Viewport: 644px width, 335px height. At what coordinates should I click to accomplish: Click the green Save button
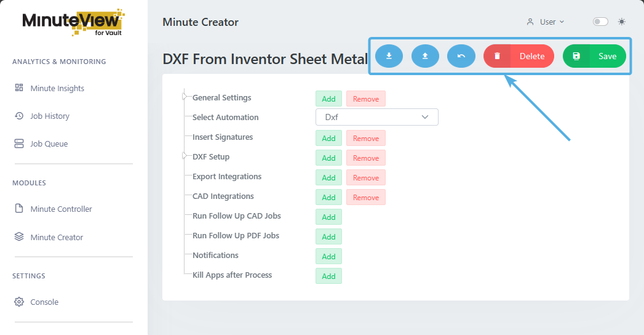[x=594, y=56]
